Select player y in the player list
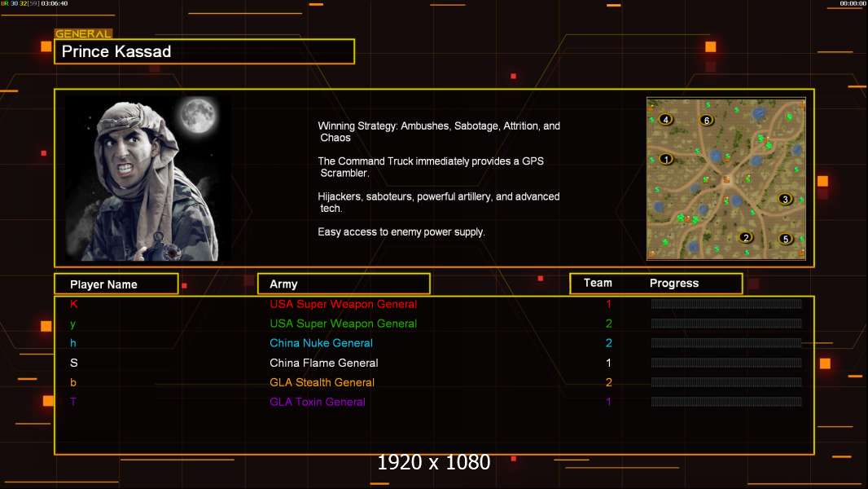Viewport: 868px width, 489px height. (x=73, y=324)
